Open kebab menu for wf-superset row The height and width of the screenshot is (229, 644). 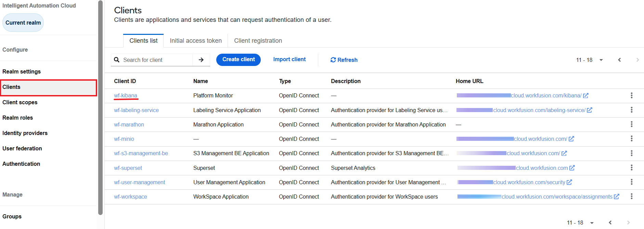point(631,167)
